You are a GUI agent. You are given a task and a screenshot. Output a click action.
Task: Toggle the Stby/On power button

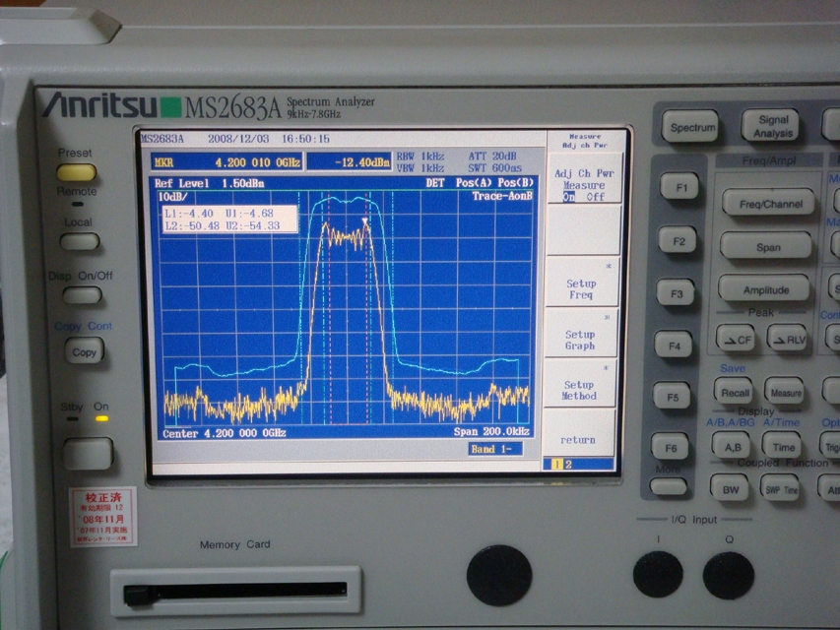tap(88, 453)
